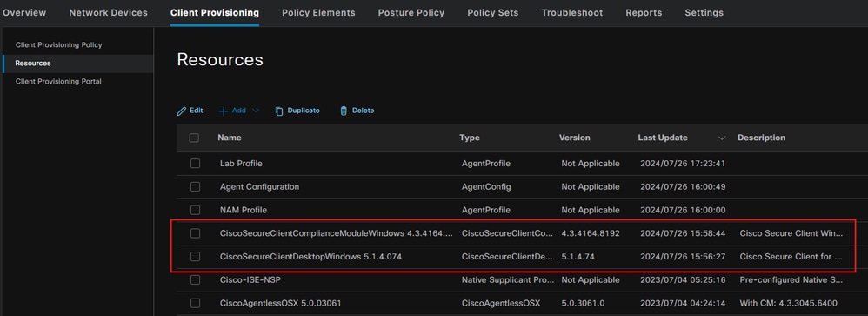Open the Settings tab
The image size is (868, 316).
pos(704,12)
